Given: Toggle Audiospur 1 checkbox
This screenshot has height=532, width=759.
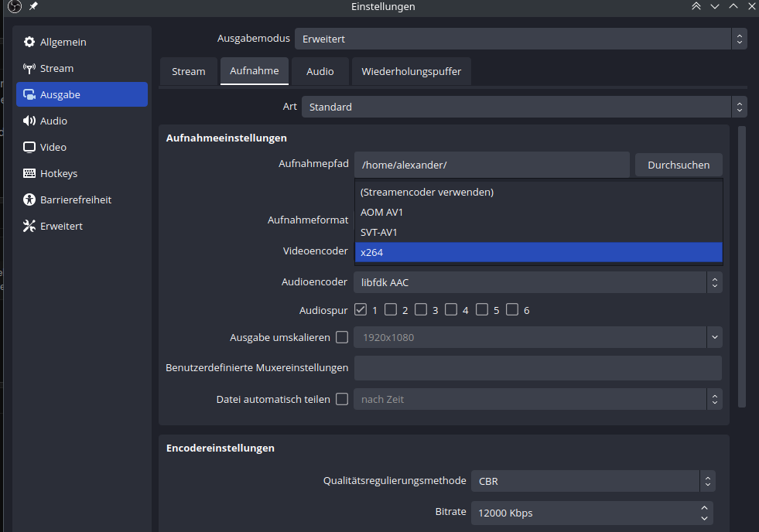Looking at the screenshot, I should tap(360, 309).
